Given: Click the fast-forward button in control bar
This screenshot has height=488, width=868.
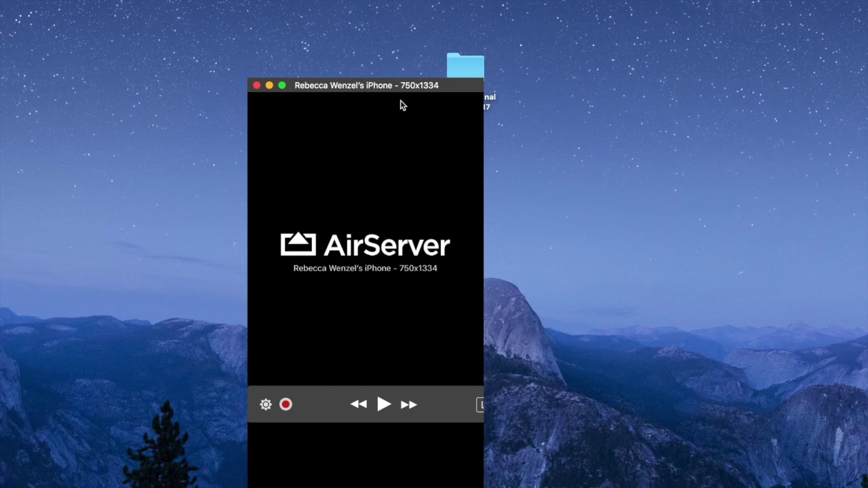Looking at the screenshot, I should point(409,405).
